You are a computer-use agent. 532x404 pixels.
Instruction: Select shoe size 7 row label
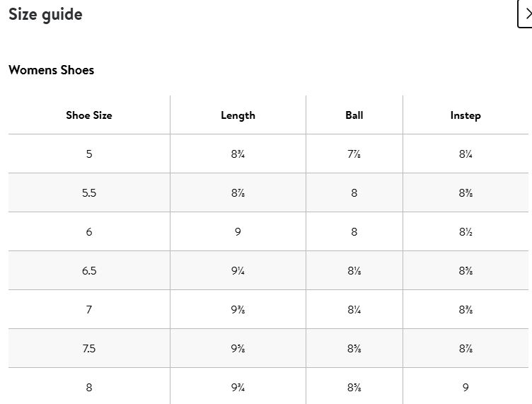(89, 310)
